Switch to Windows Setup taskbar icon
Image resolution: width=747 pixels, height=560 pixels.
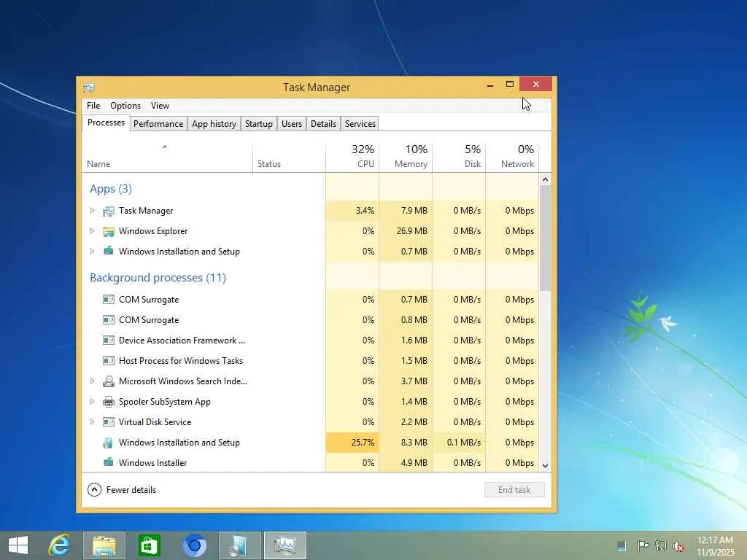(239, 545)
